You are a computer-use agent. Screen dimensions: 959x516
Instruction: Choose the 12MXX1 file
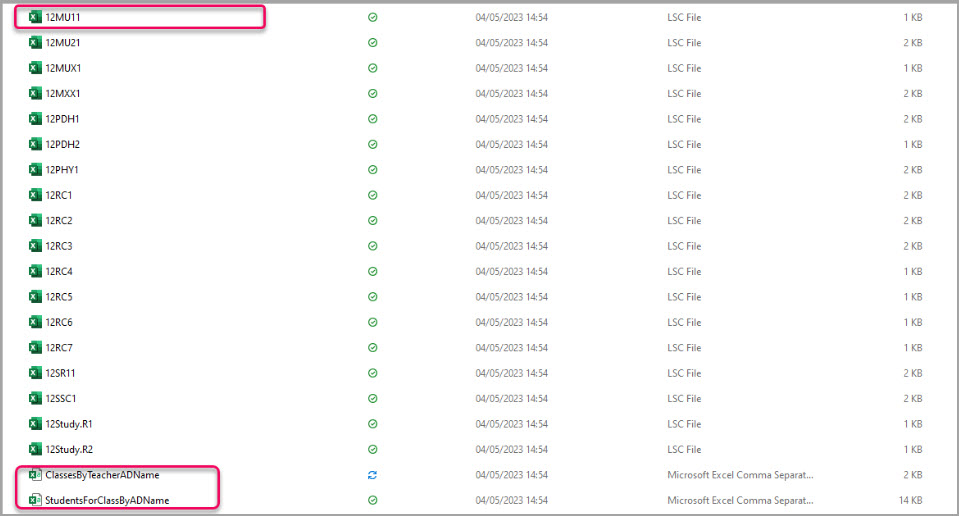click(62, 94)
